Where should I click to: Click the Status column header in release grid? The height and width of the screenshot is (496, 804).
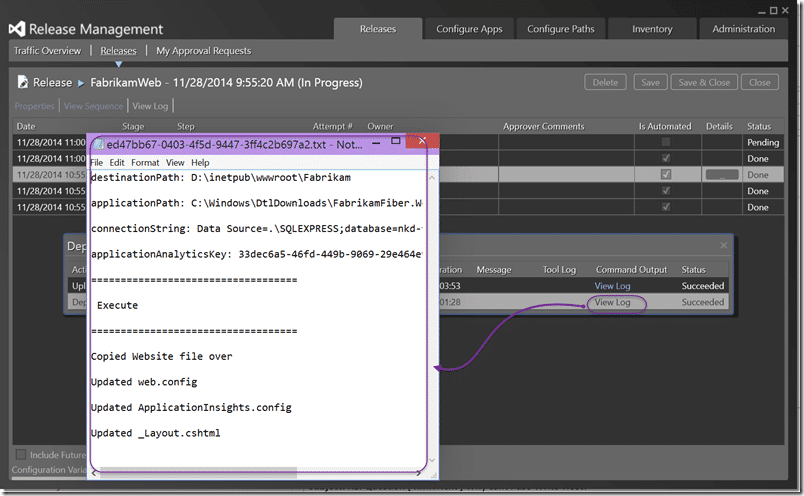pyautogui.click(x=759, y=126)
